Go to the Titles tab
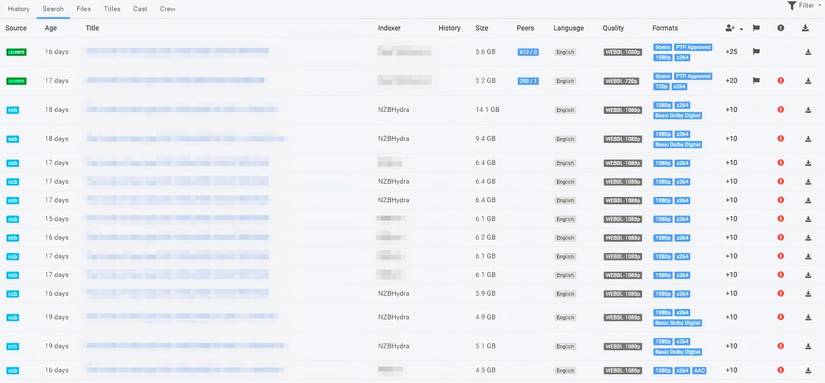 tap(112, 9)
